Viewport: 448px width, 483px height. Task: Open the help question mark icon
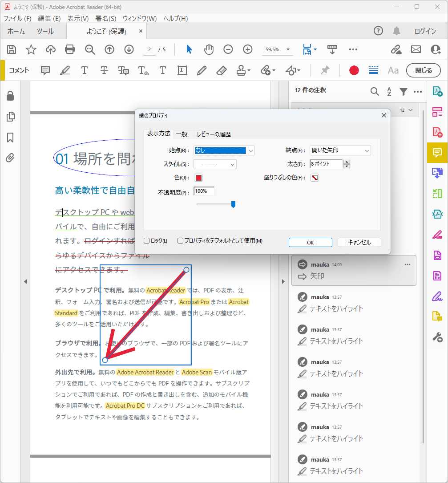(x=378, y=31)
